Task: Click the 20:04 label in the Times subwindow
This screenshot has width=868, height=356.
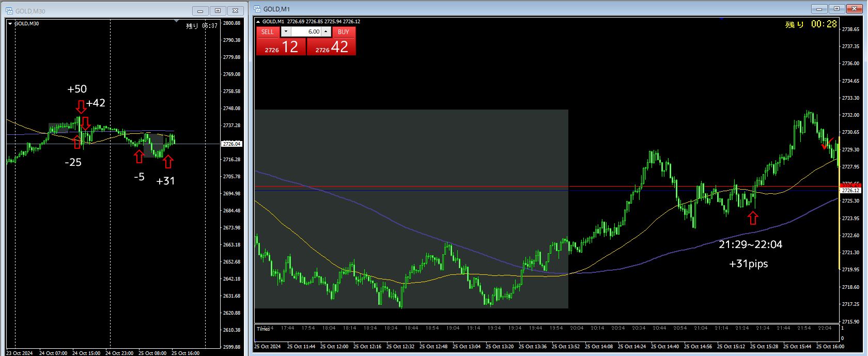Action: [x=577, y=328]
